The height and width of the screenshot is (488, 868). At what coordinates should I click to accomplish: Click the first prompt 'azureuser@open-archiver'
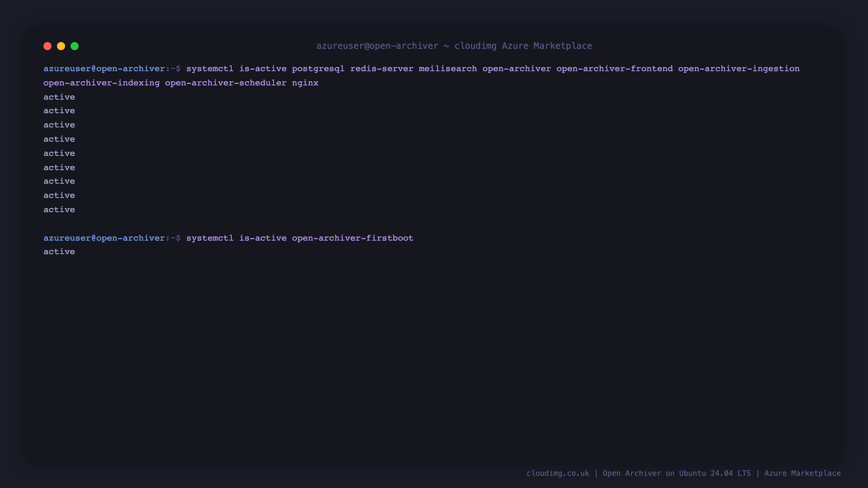(x=104, y=68)
